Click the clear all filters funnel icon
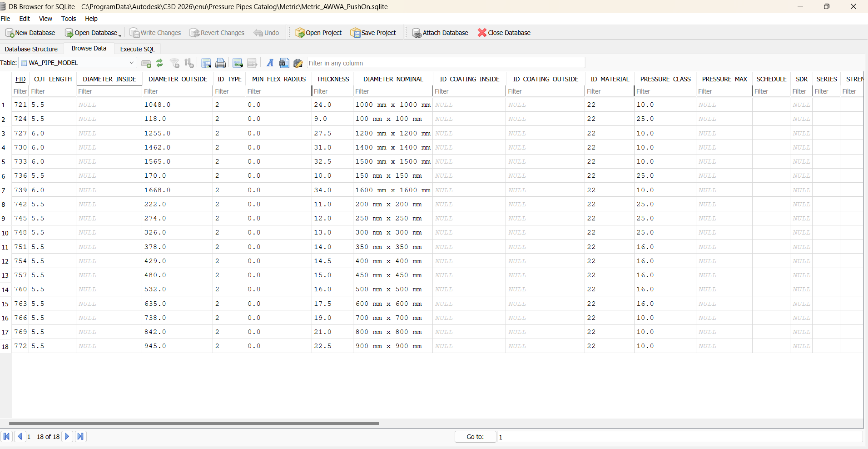This screenshot has height=449, width=868. tap(175, 63)
